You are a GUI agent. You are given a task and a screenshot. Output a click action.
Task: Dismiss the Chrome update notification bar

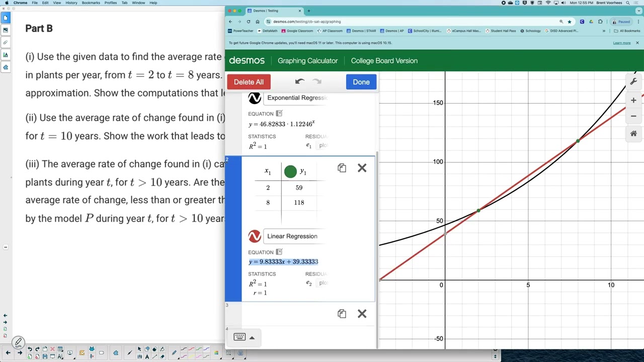tap(637, 43)
